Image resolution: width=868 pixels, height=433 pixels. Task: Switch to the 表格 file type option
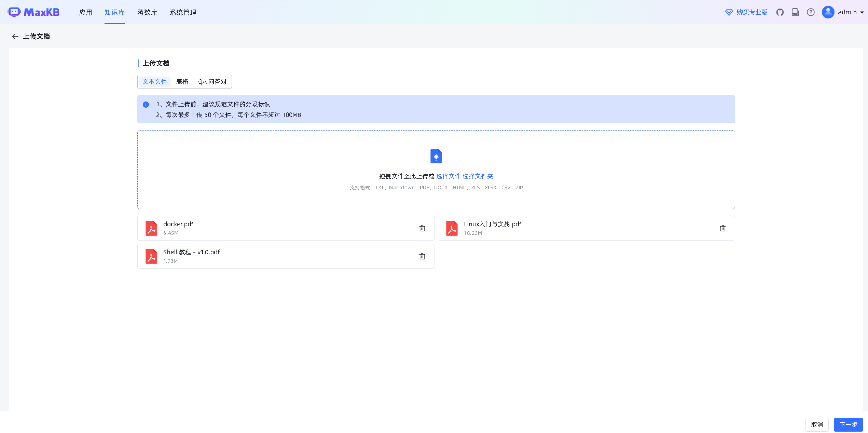pos(182,82)
